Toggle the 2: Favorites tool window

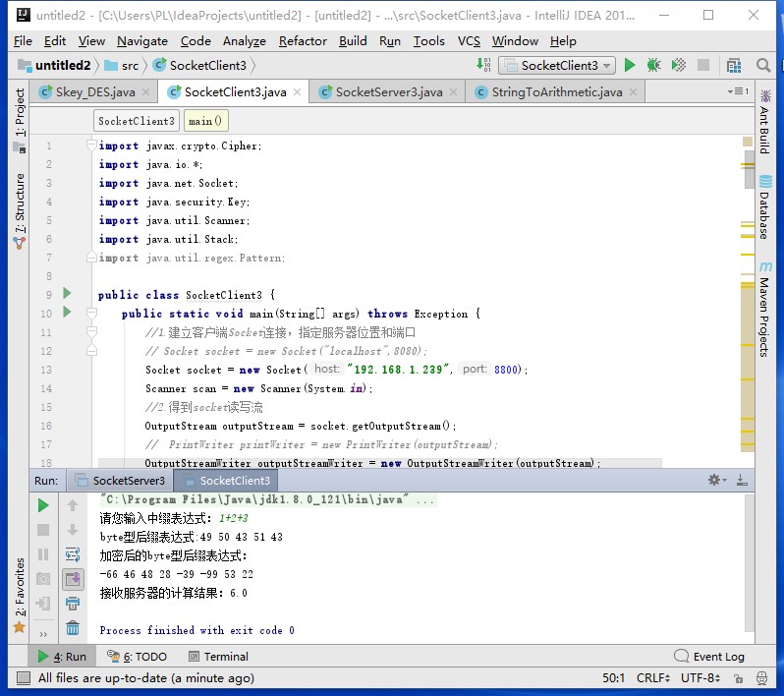(20, 595)
